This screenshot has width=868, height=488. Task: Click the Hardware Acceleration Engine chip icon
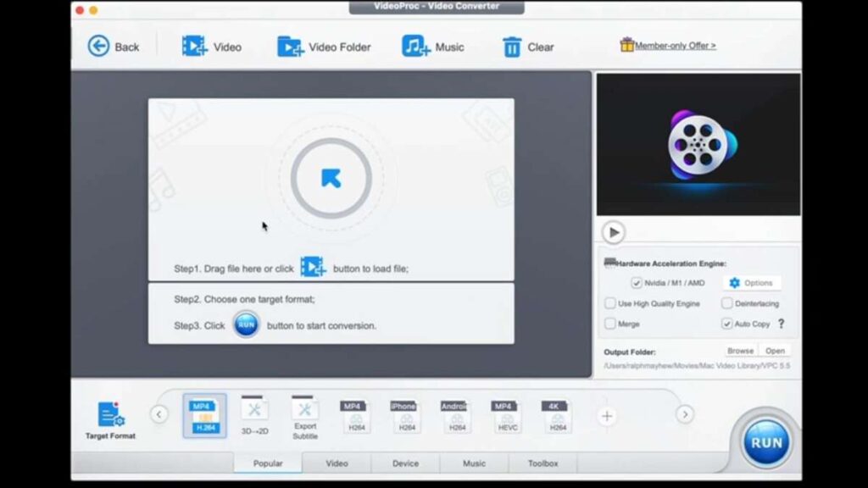pyautogui.click(x=609, y=263)
